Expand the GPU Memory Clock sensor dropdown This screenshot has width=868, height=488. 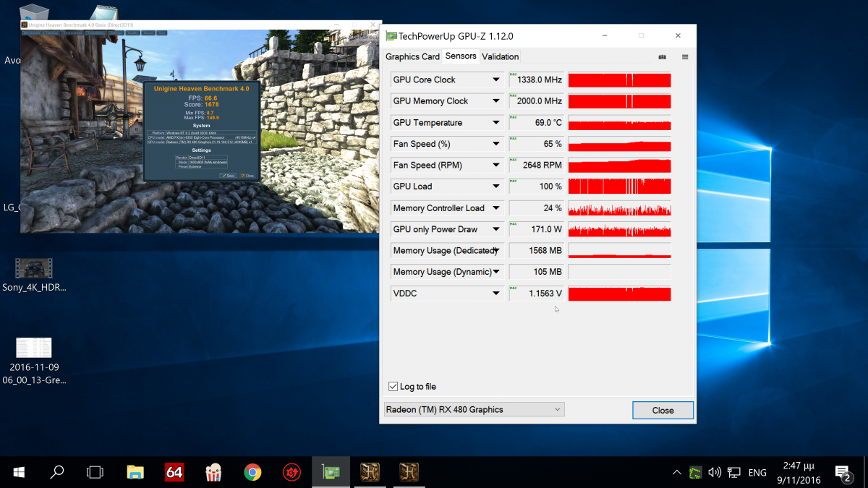[495, 101]
